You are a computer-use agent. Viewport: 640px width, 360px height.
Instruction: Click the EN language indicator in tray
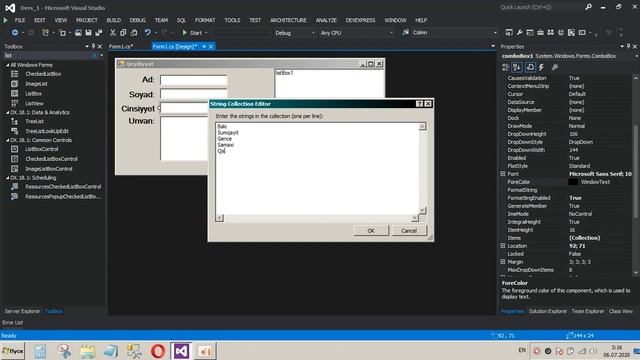[x=522, y=350]
